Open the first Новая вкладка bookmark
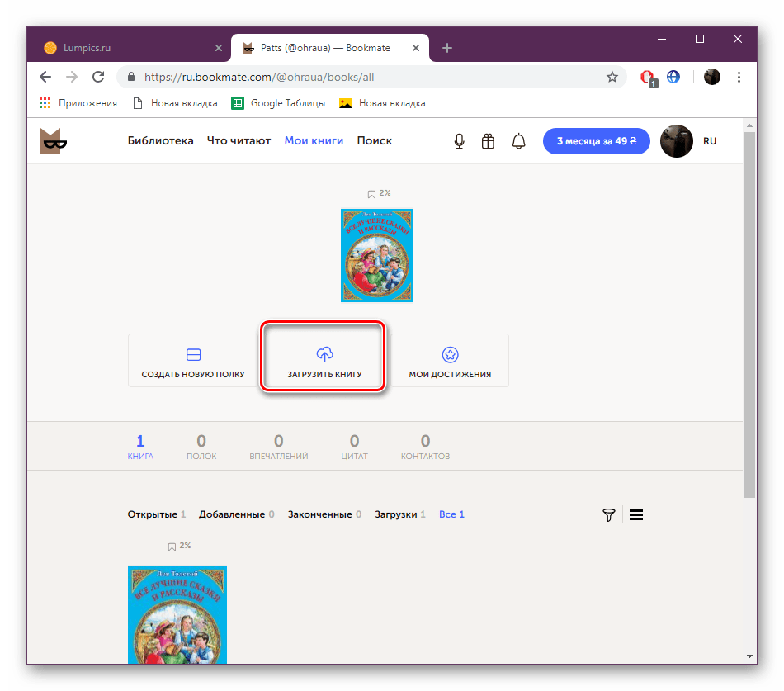Viewport: 784px width, 691px height. pyautogui.click(x=175, y=103)
